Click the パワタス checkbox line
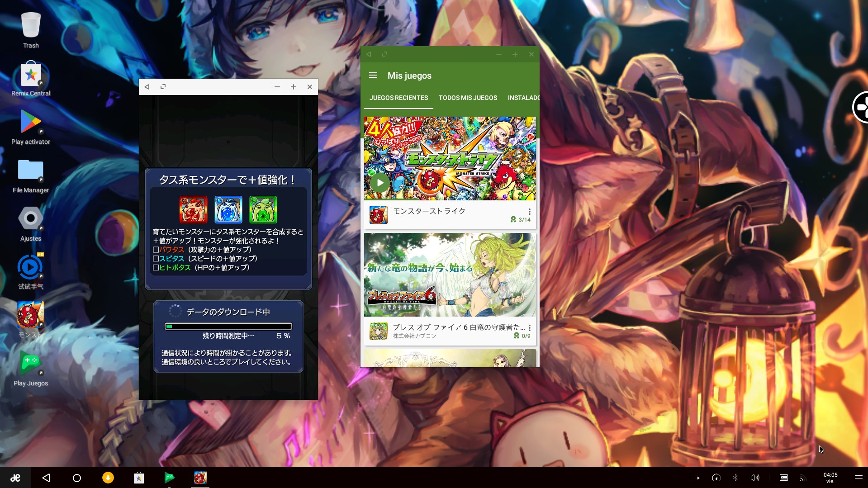 (x=202, y=250)
